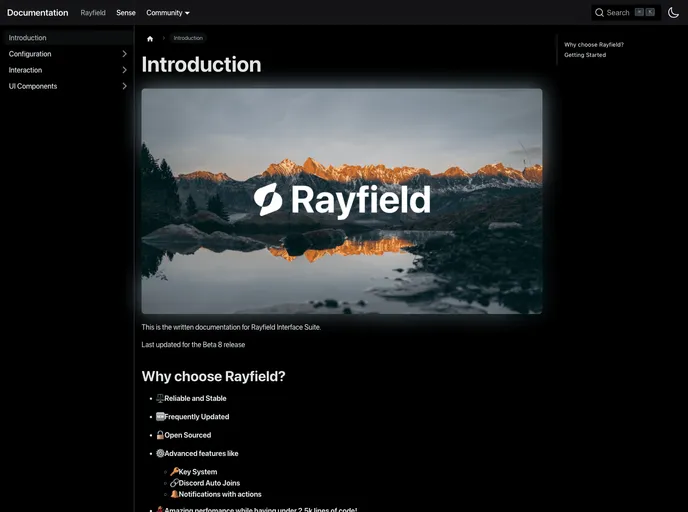Expand the Configuration sidebar section
688x512 pixels.
pyautogui.click(x=124, y=54)
